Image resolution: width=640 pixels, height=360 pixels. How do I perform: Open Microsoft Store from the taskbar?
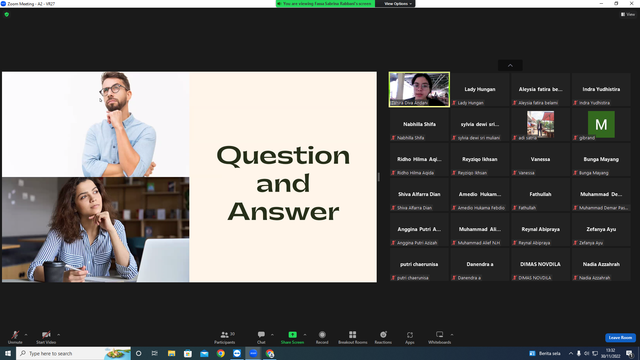pos(188,353)
